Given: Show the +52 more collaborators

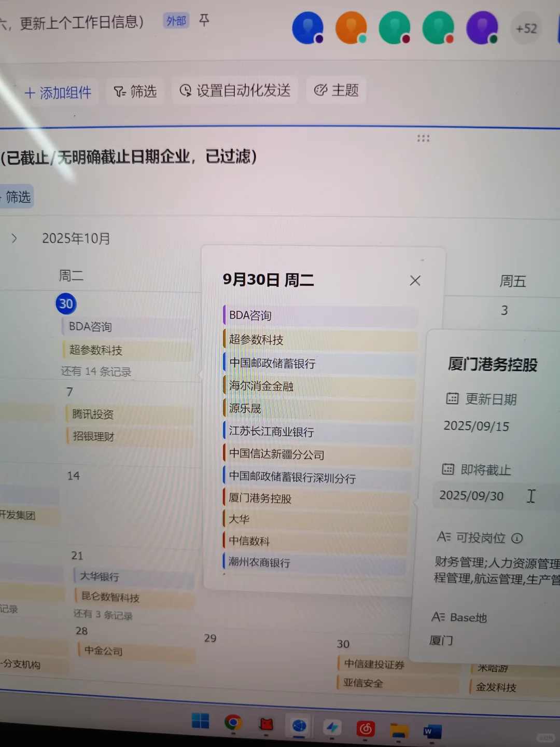Looking at the screenshot, I should 526,29.
